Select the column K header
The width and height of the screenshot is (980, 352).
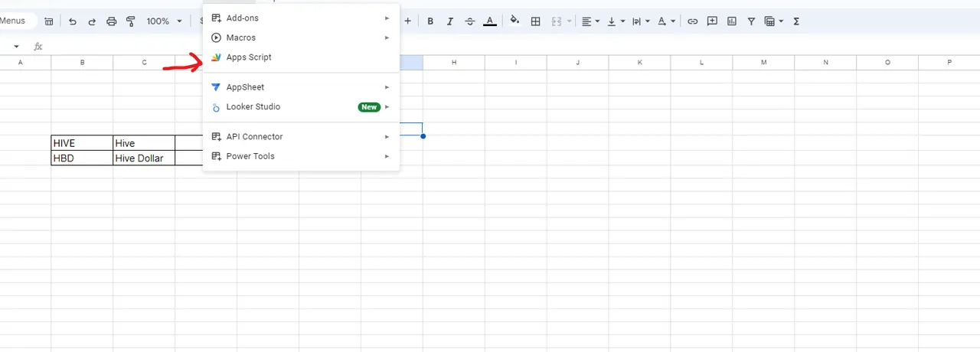[x=640, y=62]
